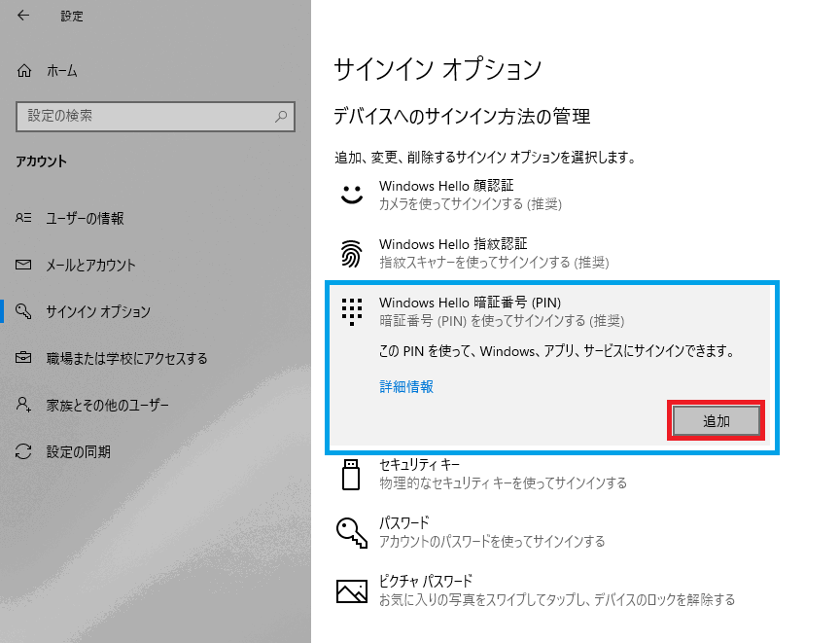Click the 追加 button for PIN

click(716, 420)
